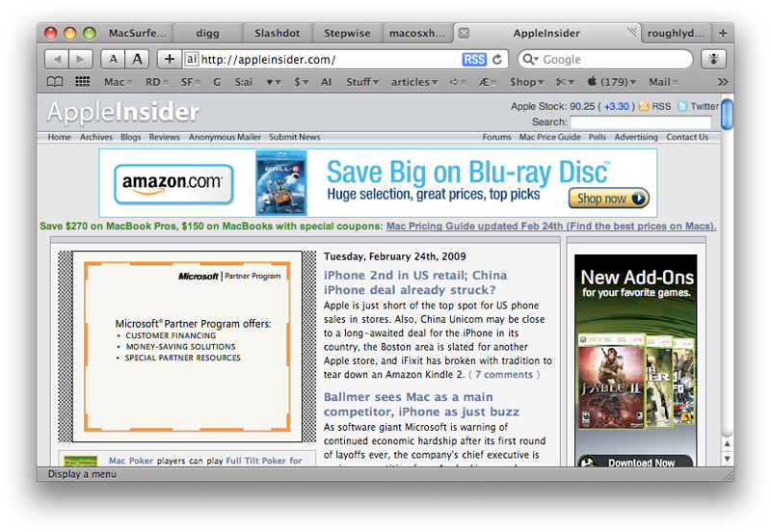Add bookmark with the plus button

point(170,60)
